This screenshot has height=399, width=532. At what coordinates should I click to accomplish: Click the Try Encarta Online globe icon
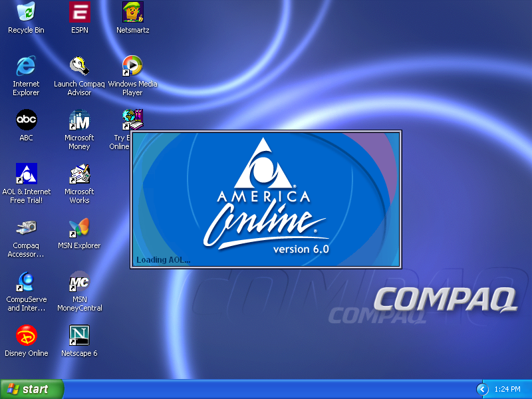(x=132, y=120)
